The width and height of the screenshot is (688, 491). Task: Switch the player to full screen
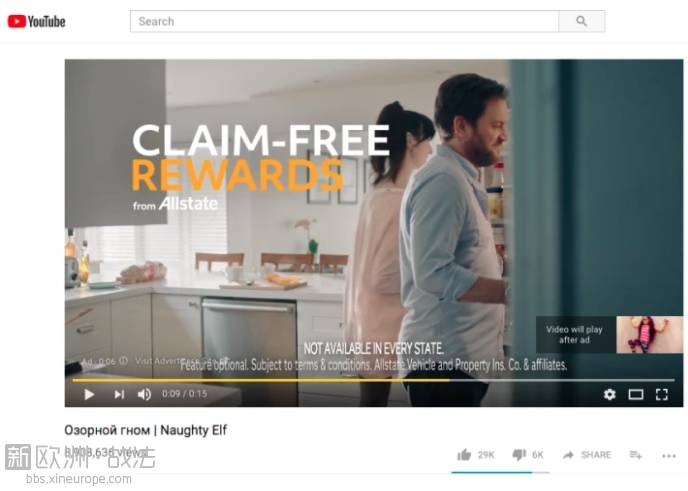[662, 394]
